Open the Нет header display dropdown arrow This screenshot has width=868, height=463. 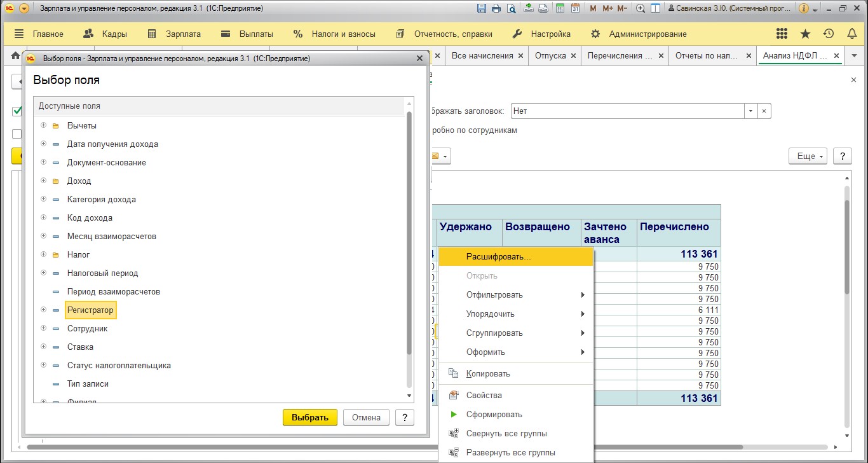tap(750, 111)
